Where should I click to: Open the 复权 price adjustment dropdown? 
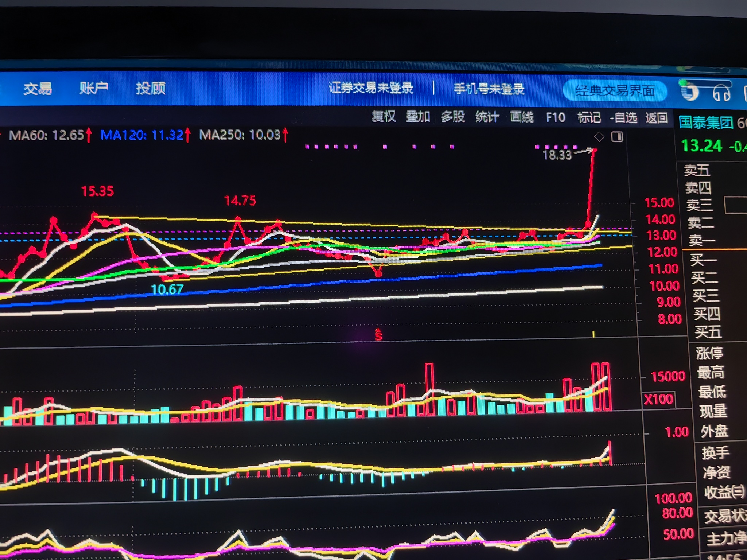tap(383, 117)
